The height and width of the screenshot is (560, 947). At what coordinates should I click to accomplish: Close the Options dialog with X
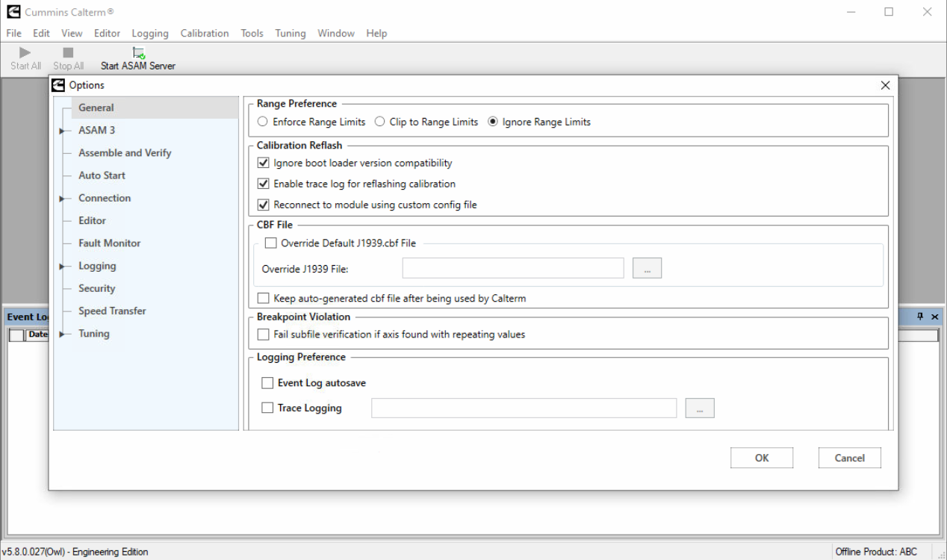[x=885, y=85]
